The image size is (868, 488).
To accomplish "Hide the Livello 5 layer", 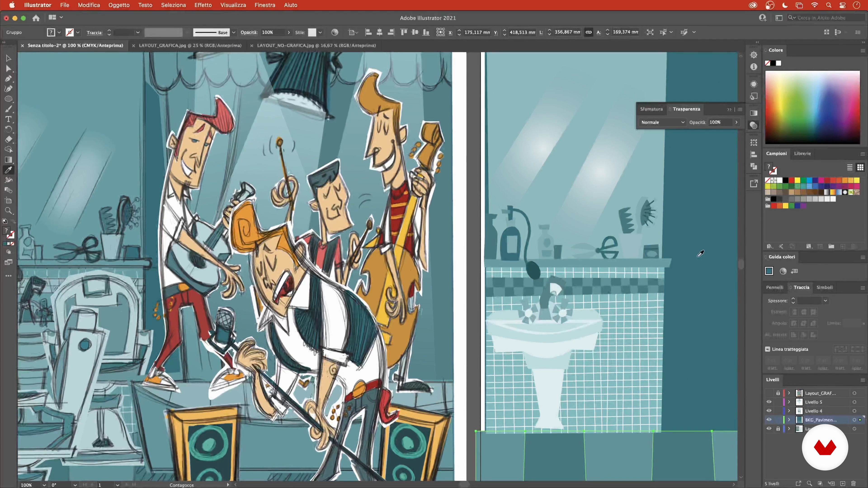I will click(769, 402).
